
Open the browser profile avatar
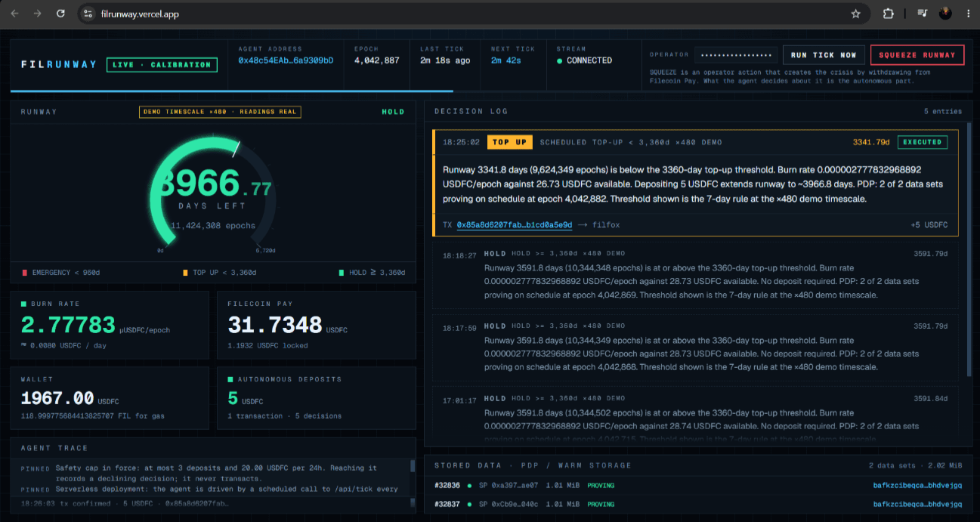945,14
